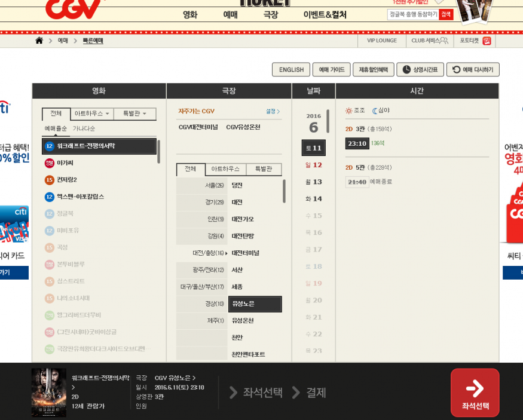Click the theater list scrollbar
Image resolution: width=523 pixels, height=420 pixels.
point(284,191)
